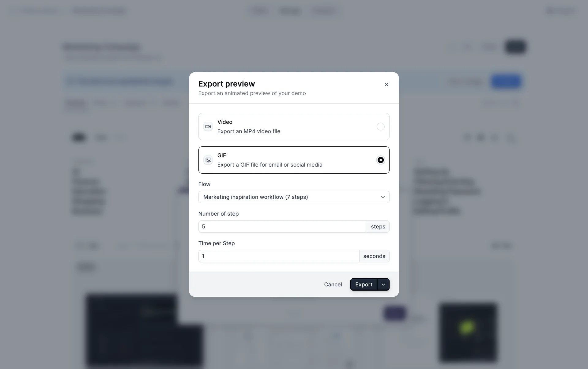Screen dimensions: 588x369
Task: Close the Export preview dialog
Action: [x=386, y=85]
